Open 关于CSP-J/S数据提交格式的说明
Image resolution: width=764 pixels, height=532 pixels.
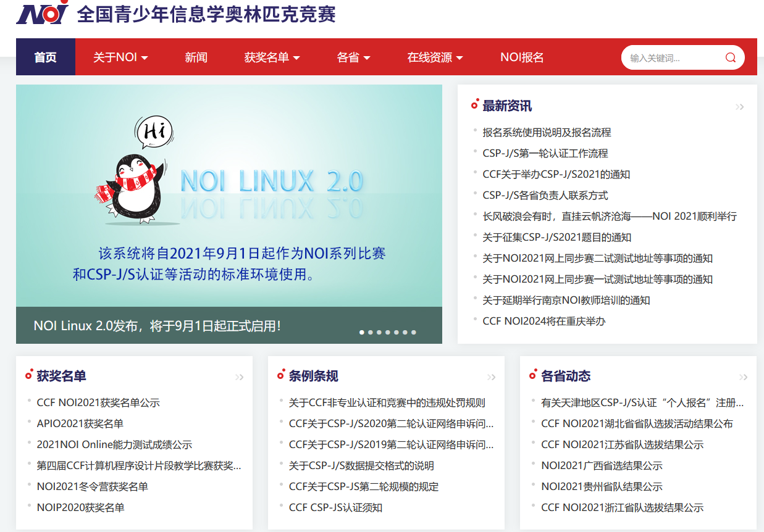click(361, 466)
